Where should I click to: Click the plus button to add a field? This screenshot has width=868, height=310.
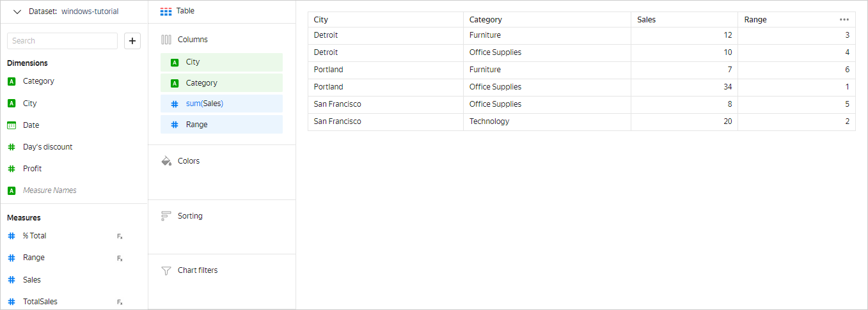coord(132,41)
